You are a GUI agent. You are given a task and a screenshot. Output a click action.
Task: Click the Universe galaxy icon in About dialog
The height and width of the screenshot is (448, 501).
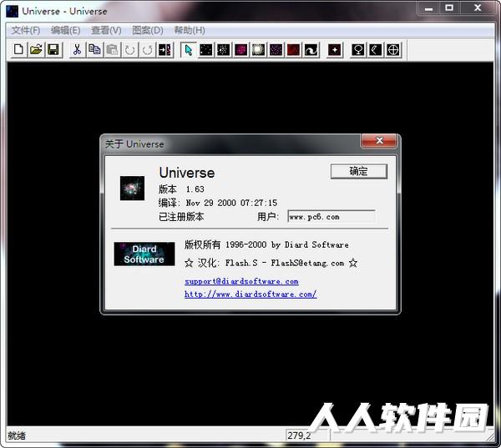132,188
